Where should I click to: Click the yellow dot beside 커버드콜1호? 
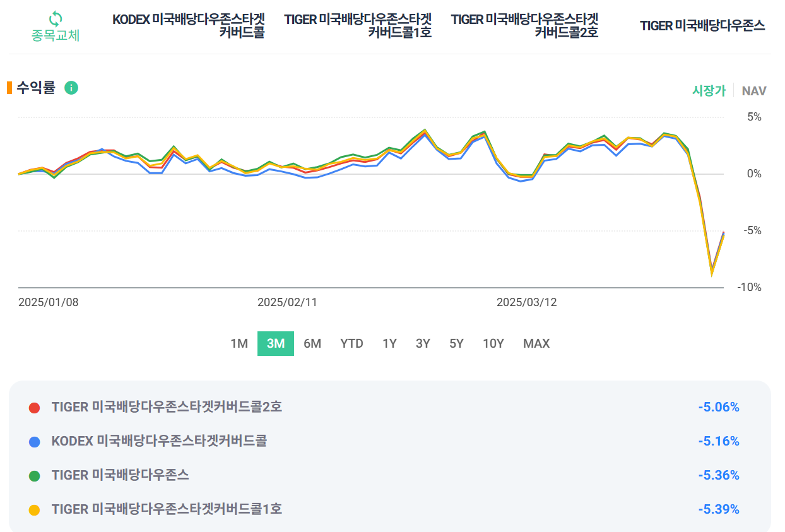33,509
